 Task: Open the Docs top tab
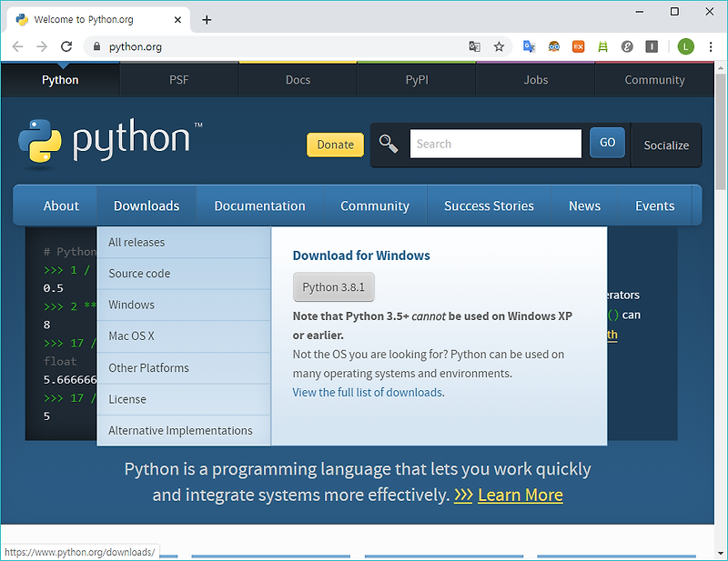298,80
